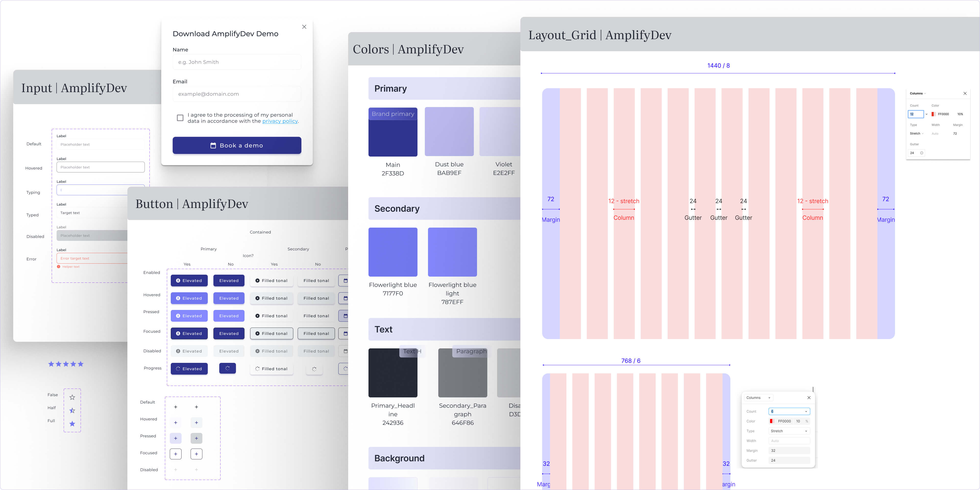Screen dimensions: 980x490
Task: Click the Flowerlight blue 7177F0 swatch
Action: click(x=392, y=252)
